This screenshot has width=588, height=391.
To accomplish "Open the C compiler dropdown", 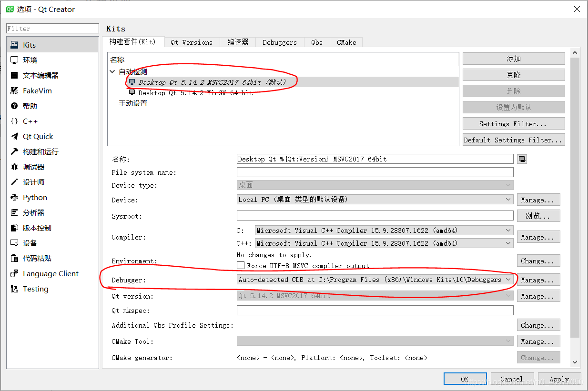I will pos(384,231).
